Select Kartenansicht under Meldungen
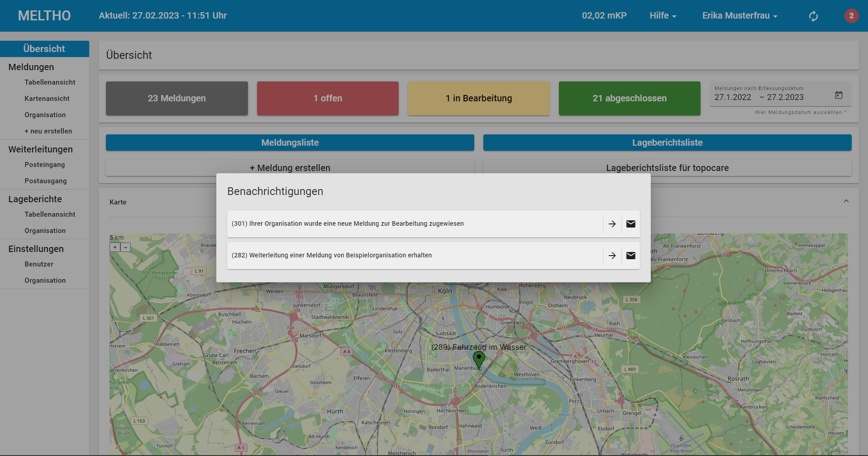This screenshot has height=456, width=868. pyautogui.click(x=47, y=99)
